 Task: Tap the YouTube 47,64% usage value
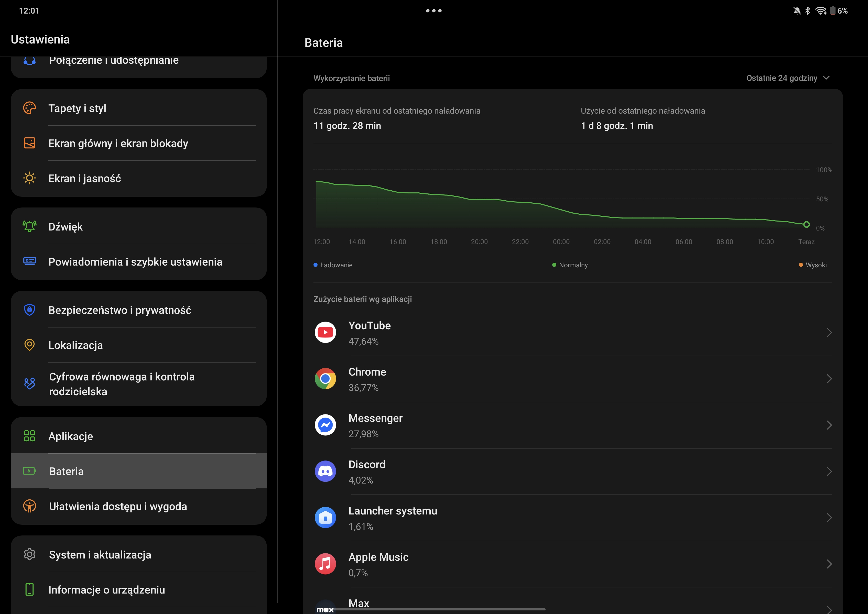363,341
